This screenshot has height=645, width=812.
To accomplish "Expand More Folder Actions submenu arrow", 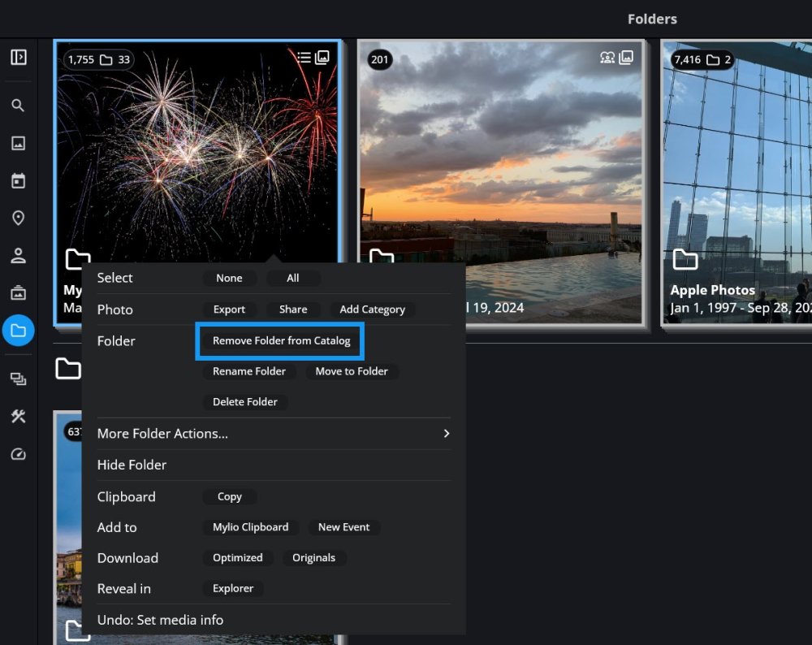I will tap(447, 434).
